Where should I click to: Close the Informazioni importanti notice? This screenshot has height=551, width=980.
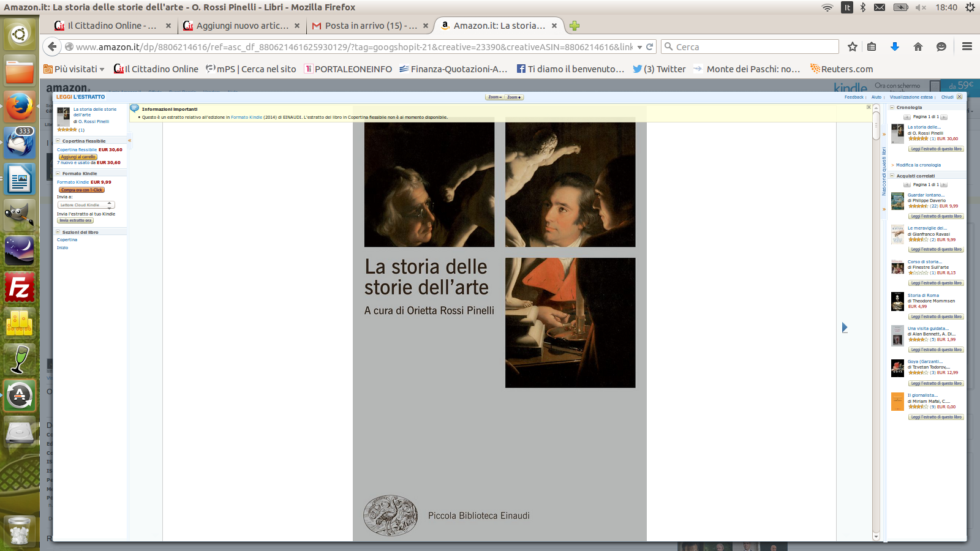869,107
